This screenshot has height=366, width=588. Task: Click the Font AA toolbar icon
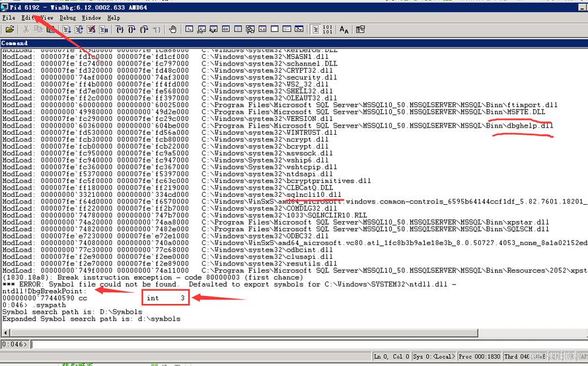(344, 29)
